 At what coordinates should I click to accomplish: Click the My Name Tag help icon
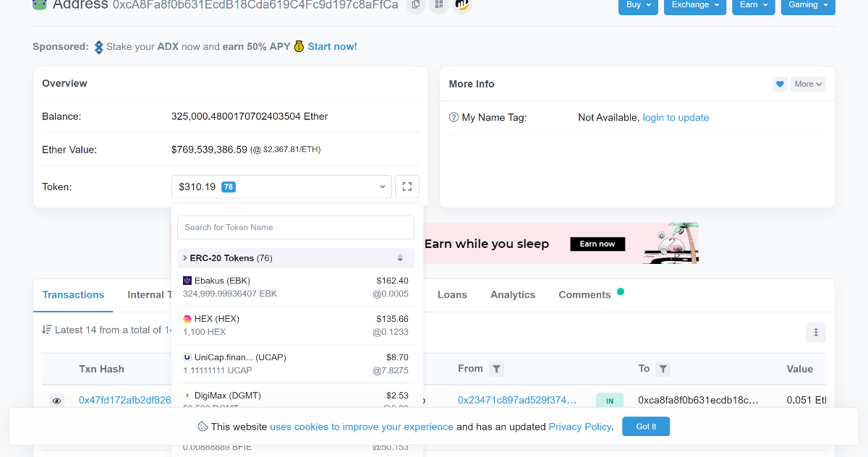tap(454, 117)
